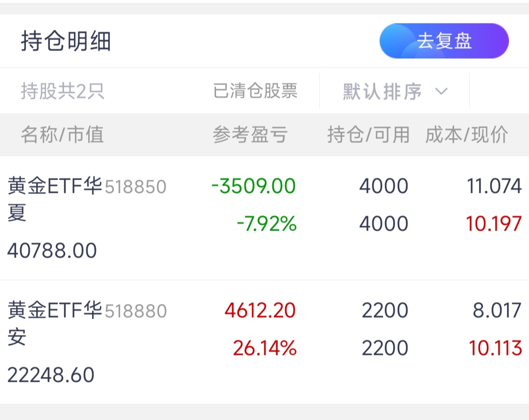Select stock code 518880
529x420 pixels.
pos(136,311)
